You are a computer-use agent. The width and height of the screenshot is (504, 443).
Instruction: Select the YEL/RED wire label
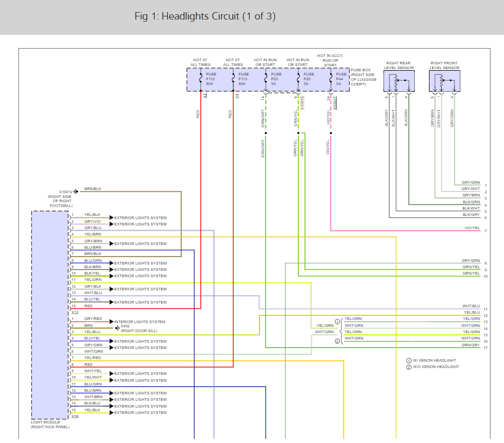pyautogui.click(x=92, y=357)
